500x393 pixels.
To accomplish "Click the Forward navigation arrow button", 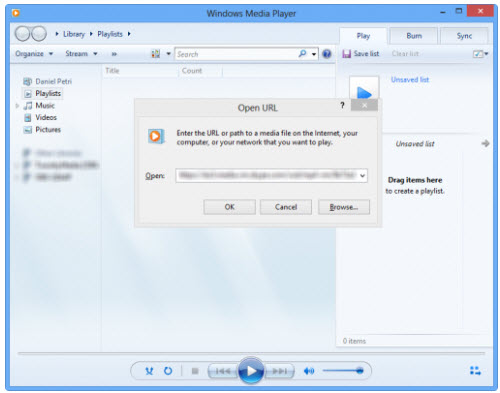I will (39, 34).
